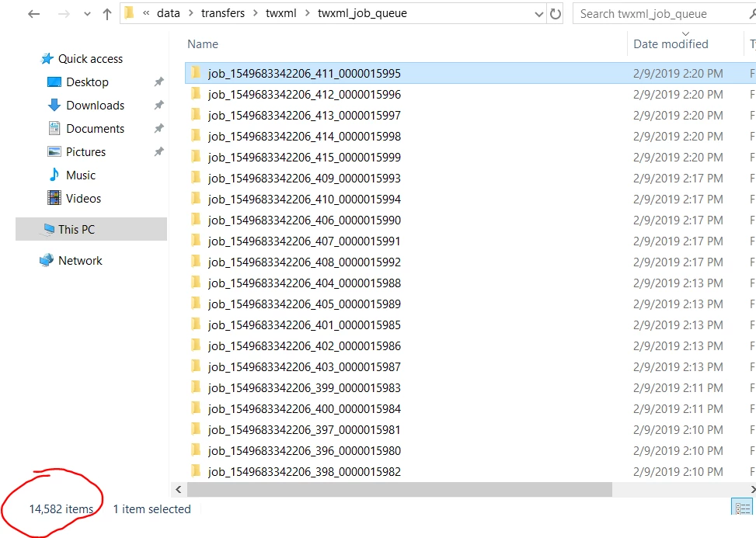
Task: Open Downloads in navigation pane
Action: click(95, 105)
